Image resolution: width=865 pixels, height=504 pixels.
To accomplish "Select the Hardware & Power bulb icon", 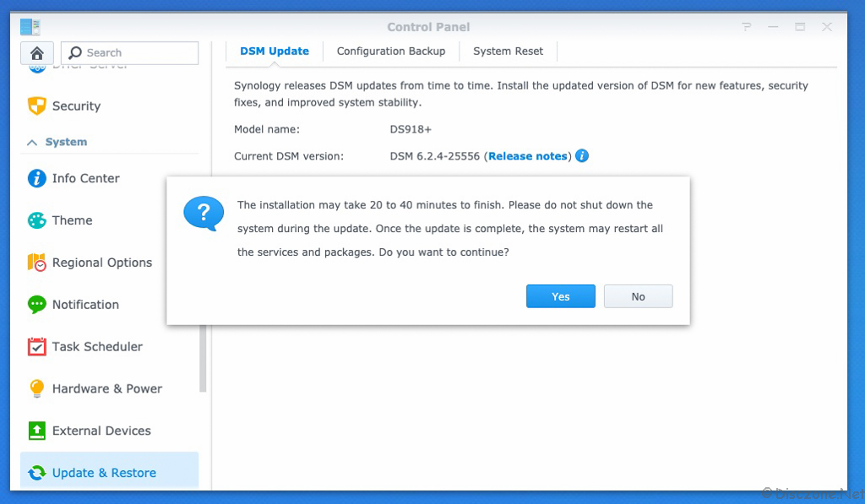I will (37, 388).
